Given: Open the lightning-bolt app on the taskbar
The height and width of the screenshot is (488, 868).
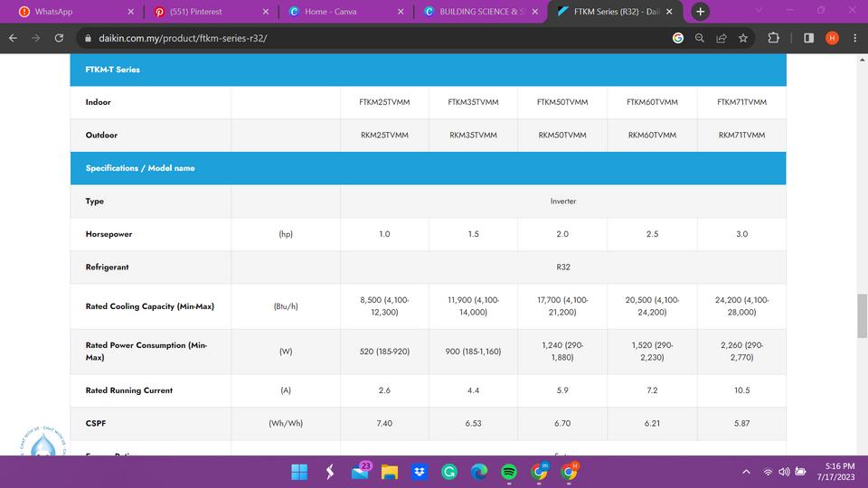Looking at the screenshot, I should 330,472.
